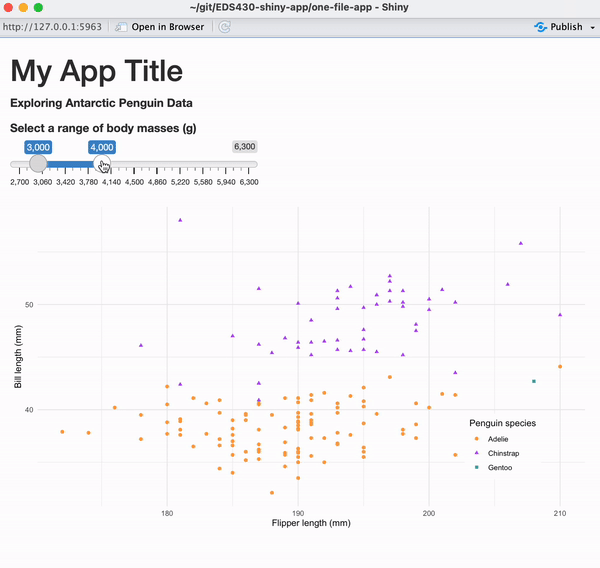
Task: Click the 5,940 tick label on slider
Action: 226,182
